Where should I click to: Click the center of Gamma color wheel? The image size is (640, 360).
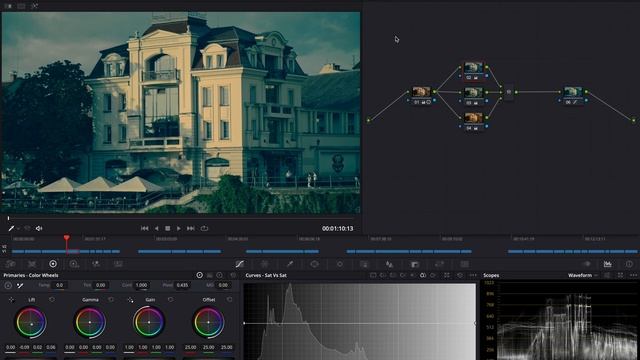click(x=90, y=322)
